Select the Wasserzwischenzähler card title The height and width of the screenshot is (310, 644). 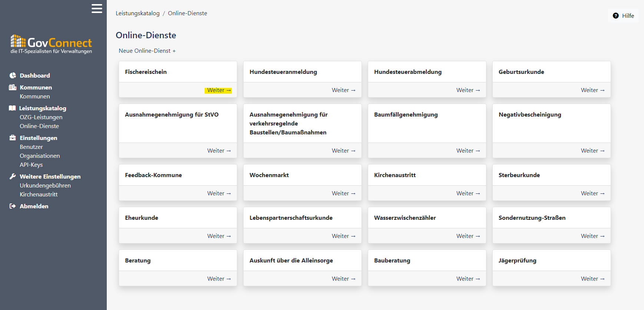tap(405, 218)
